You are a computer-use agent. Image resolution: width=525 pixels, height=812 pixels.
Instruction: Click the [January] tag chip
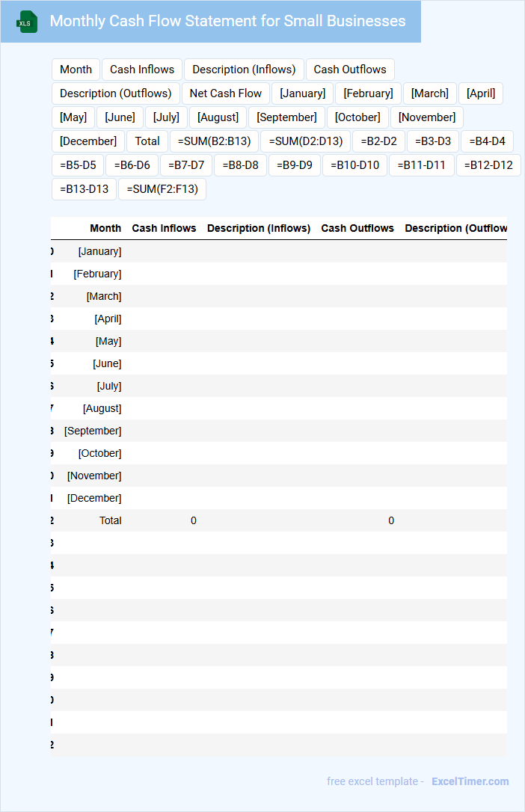pos(303,93)
